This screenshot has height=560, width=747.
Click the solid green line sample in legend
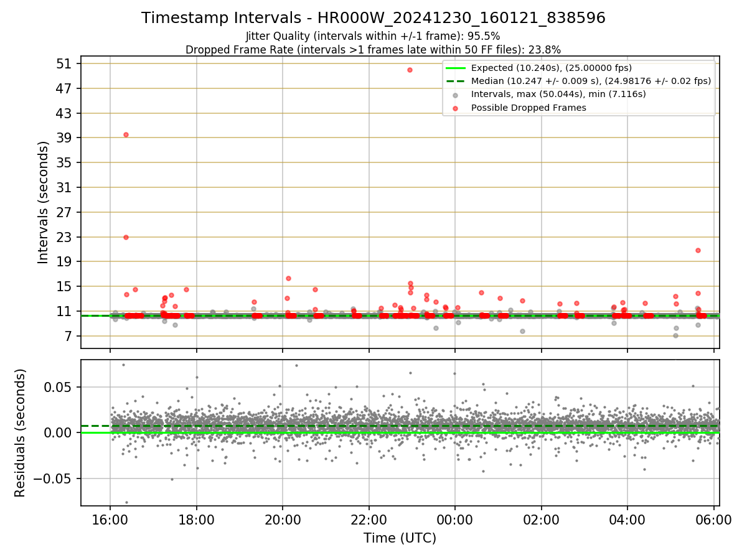[455, 68]
